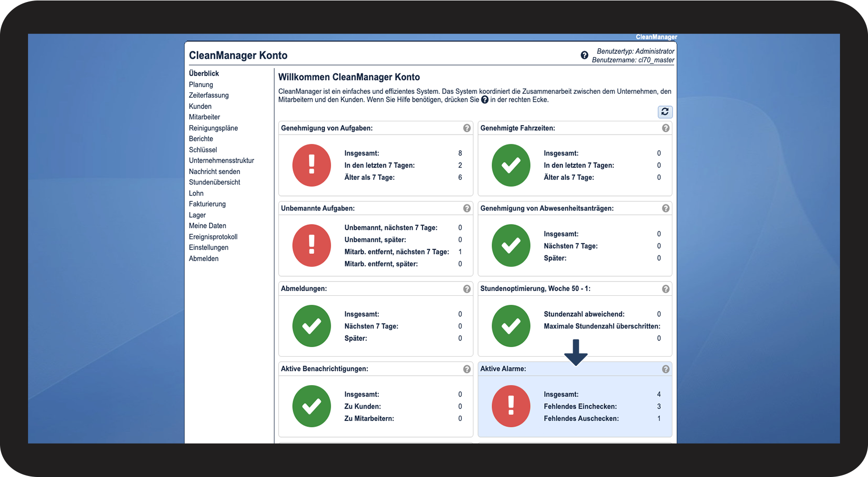This screenshot has width=868, height=477.
Task: Click help icon in Genehmigte Fahrzeiten panel
Action: click(666, 128)
